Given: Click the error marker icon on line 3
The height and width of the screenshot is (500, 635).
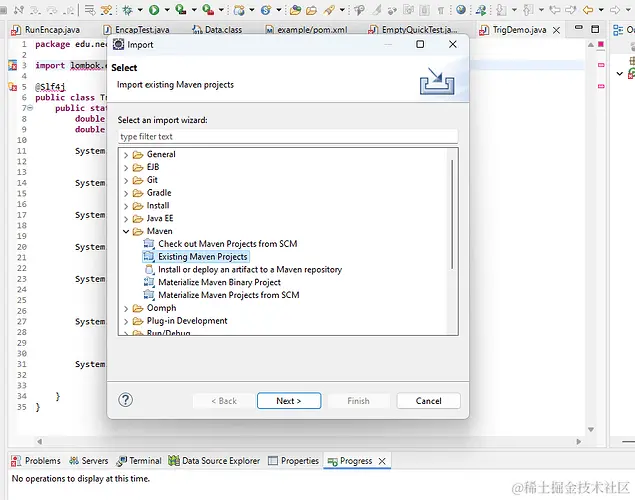Looking at the screenshot, I should pyautogui.click(x=13, y=65).
